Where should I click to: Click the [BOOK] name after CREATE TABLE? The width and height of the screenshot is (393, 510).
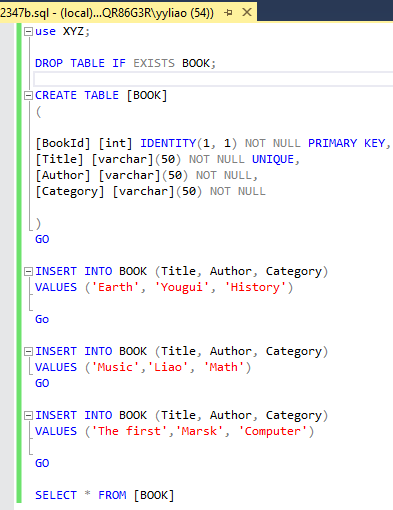(x=147, y=95)
